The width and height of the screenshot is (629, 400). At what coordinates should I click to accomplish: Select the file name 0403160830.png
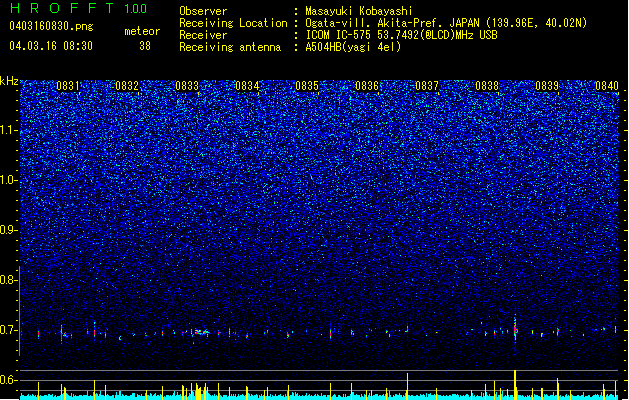tap(51, 26)
